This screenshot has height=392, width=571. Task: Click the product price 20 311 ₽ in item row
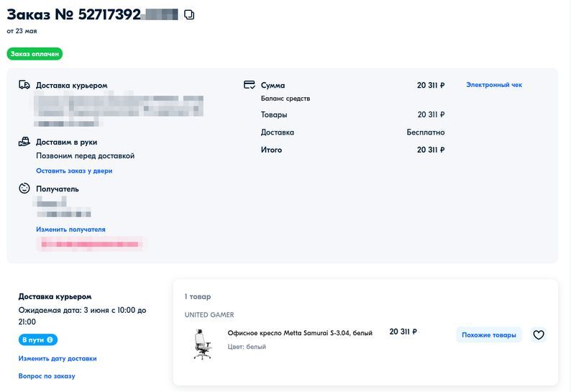[403, 332]
